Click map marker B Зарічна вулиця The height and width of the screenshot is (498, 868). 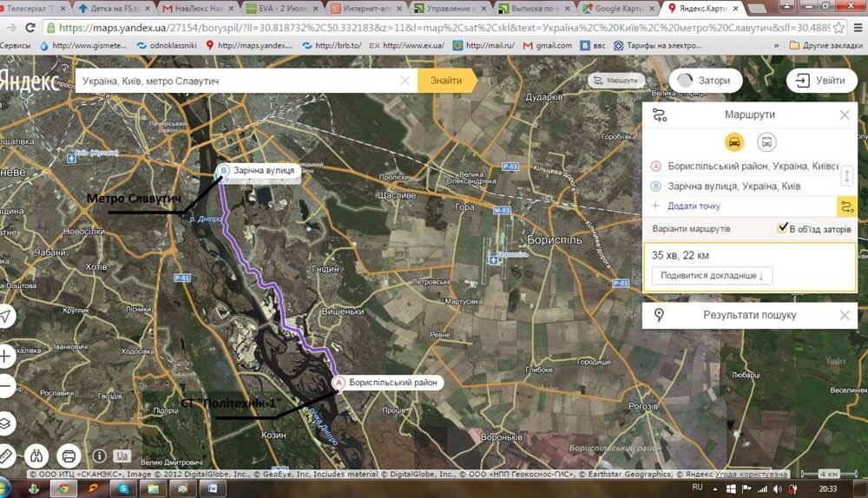[223, 170]
